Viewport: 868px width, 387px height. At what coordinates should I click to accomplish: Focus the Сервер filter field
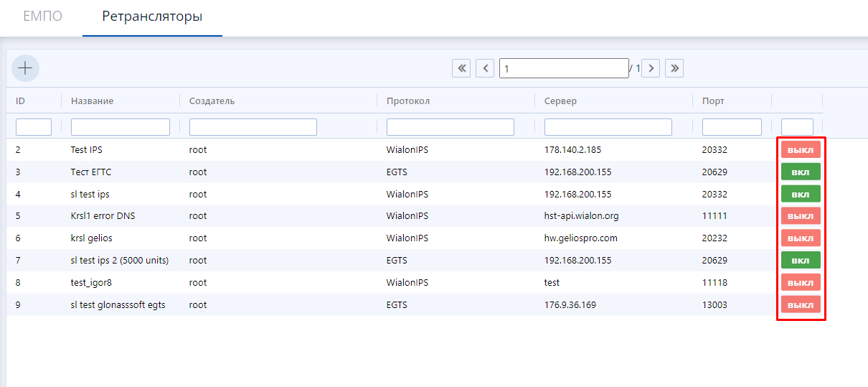click(x=608, y=127)
